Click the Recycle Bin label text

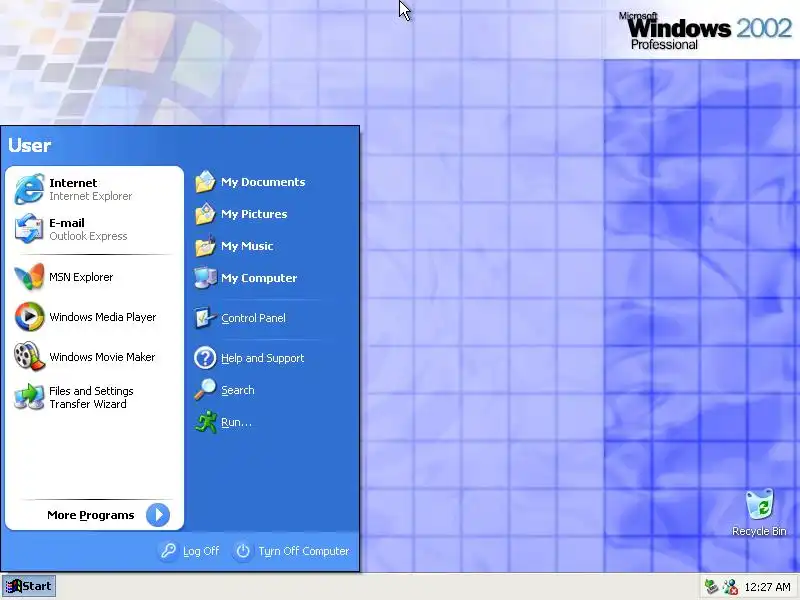pyautogui.click(x=759, y=531)
